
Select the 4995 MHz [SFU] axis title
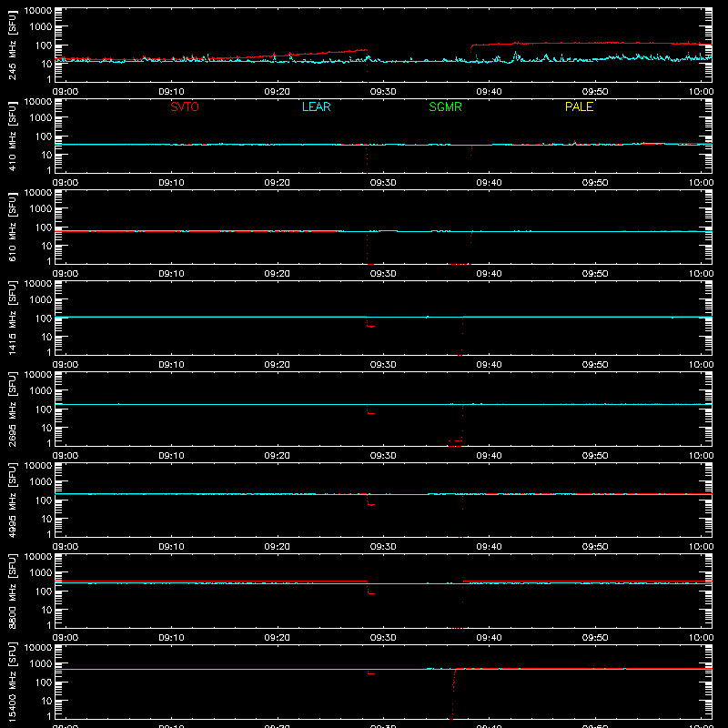13,500
